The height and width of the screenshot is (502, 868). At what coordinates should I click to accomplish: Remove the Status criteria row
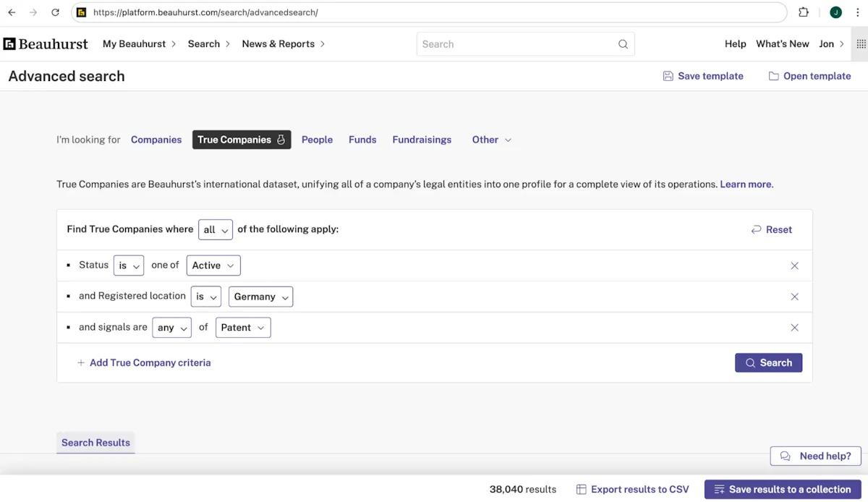pos(794,265)
